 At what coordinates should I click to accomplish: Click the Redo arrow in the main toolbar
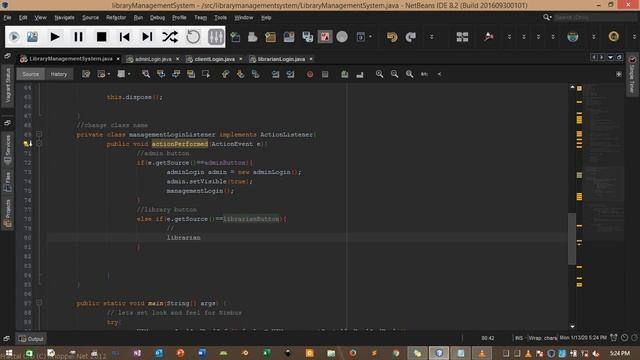411,37
